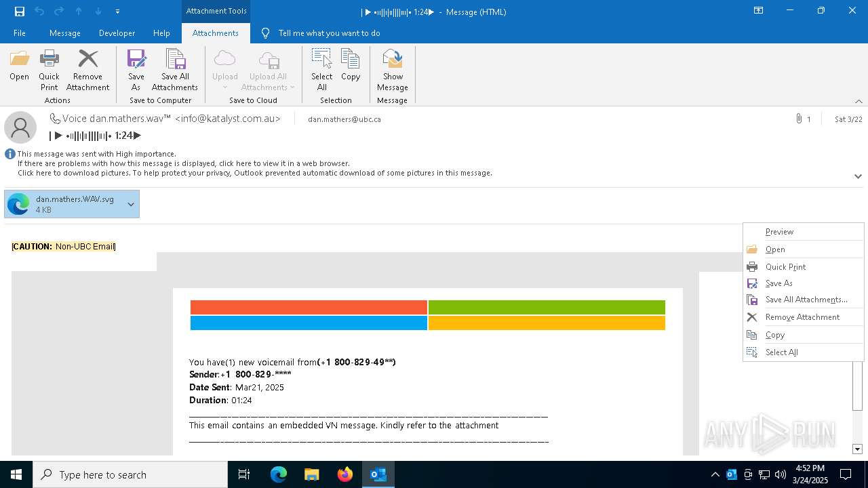Open the attachment dropdown arrow

pos(131,204)
